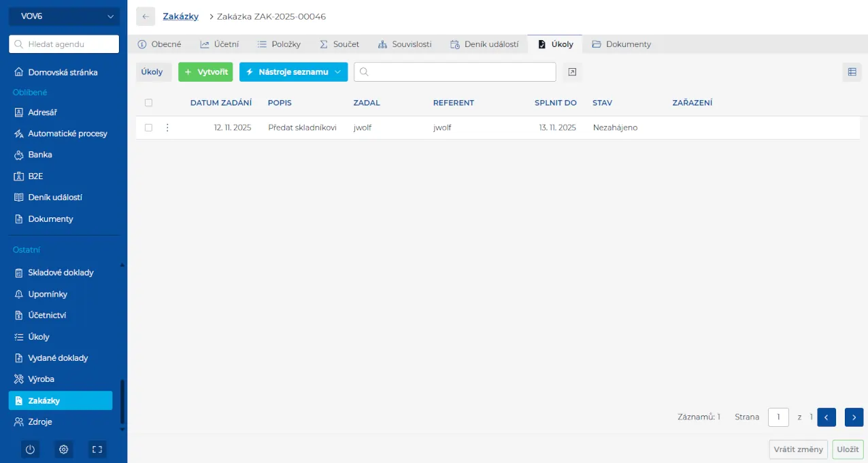
Task: Open three-dot menu for Předat skladníkovi row
Action: coord(167,127)
